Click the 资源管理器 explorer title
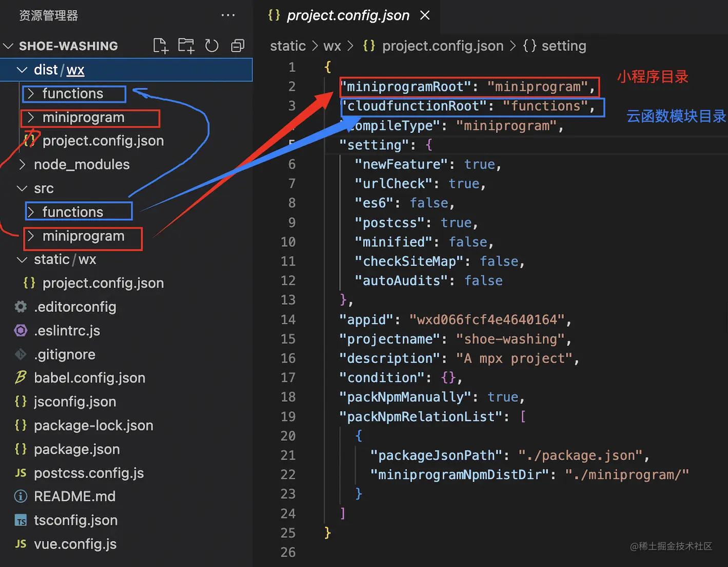 tap(48, 15)
